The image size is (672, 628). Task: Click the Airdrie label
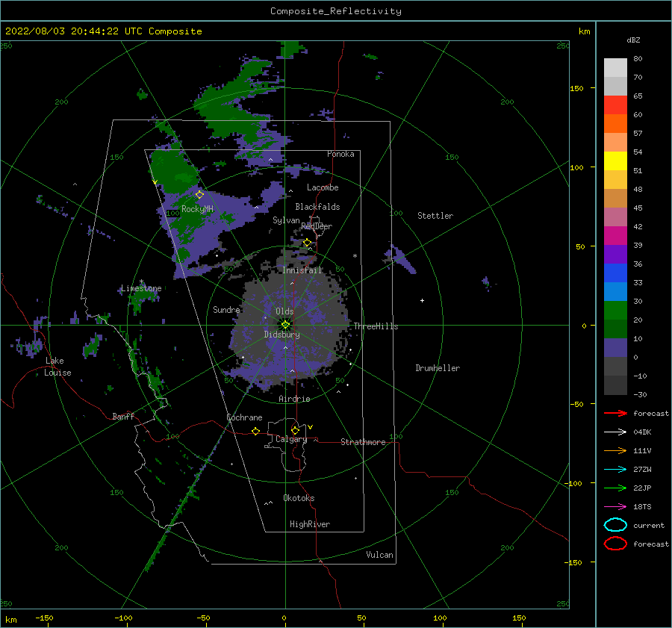(294, 399)
